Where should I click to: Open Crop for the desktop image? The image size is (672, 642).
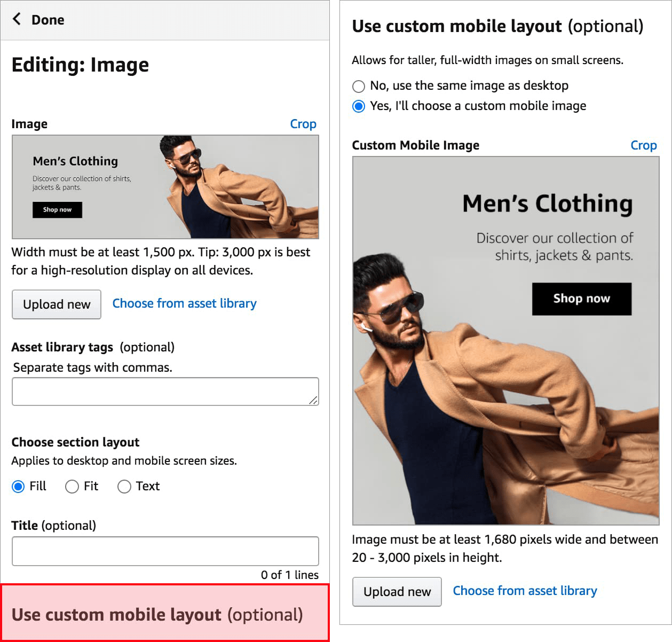coord(303,124)
